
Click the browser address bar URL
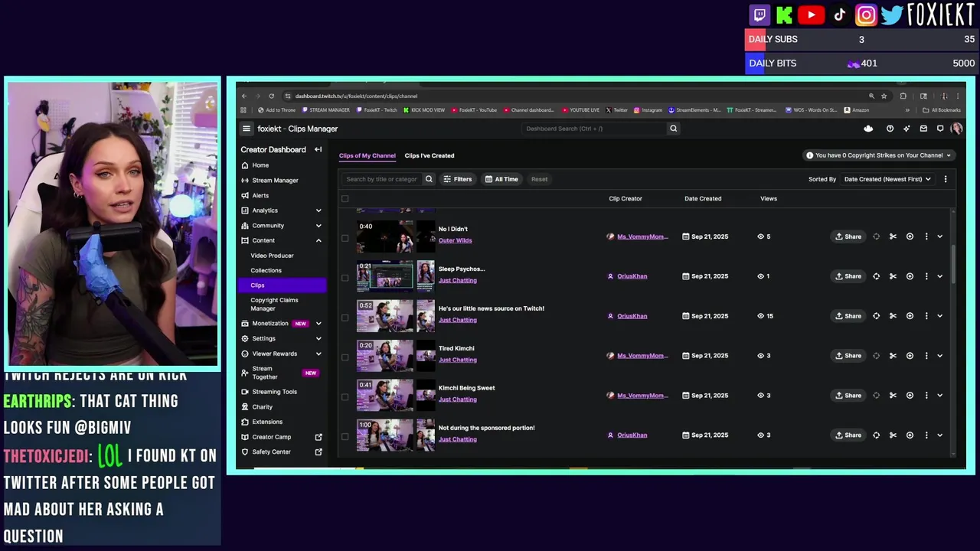coord(356,96)
